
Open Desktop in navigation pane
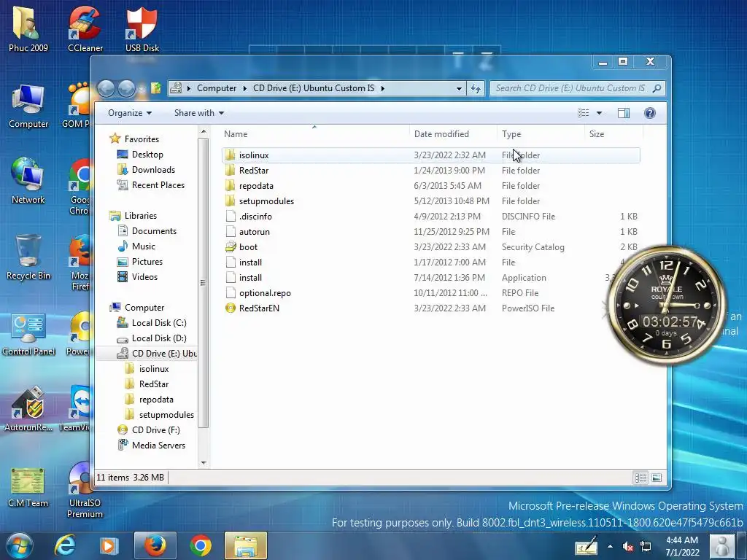click(147, 155)
